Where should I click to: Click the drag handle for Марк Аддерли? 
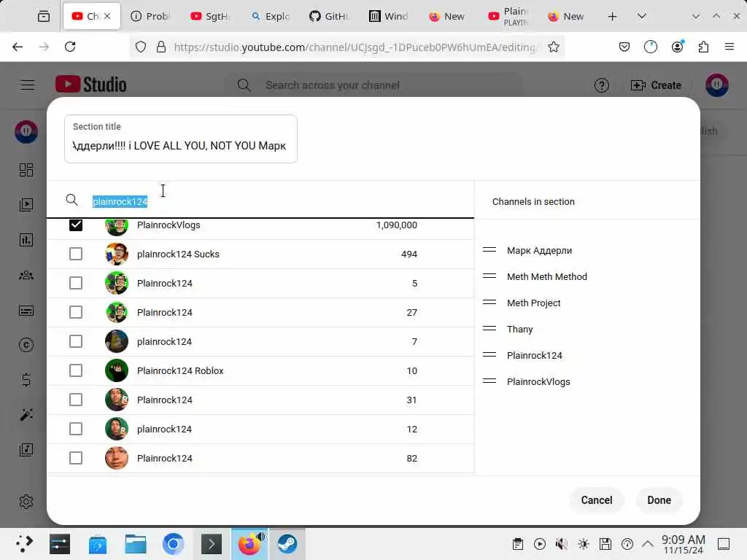(x=489, y=250)
